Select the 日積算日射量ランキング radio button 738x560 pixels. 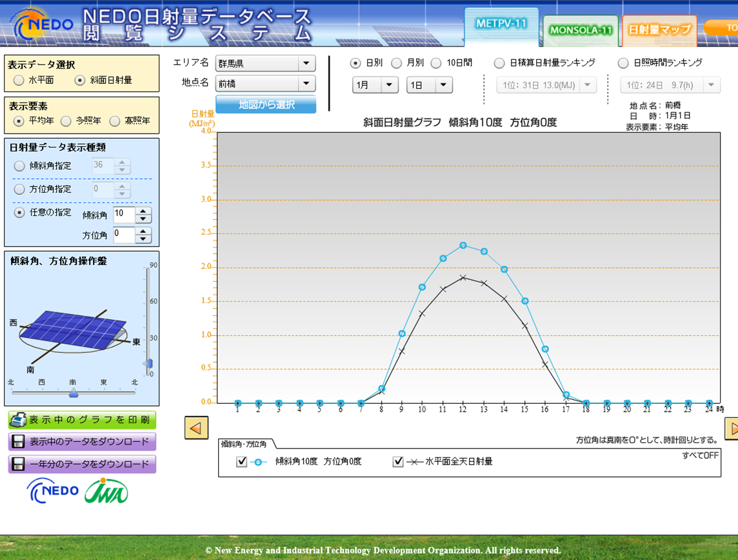click(x=499, y=63)
